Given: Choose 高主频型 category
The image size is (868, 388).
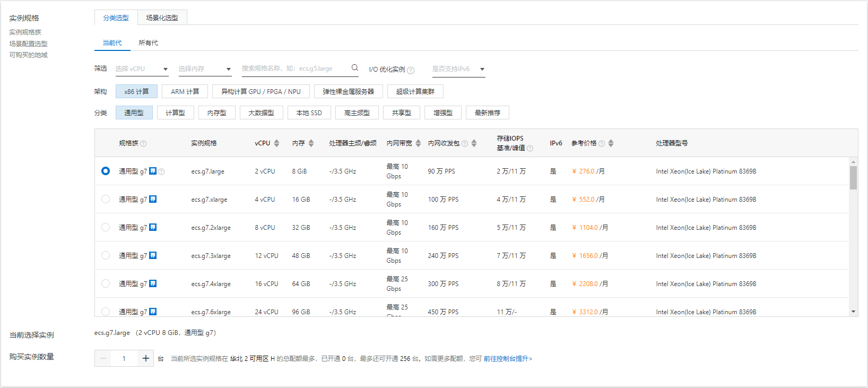Looking at the screenshot, I should 357,113.
